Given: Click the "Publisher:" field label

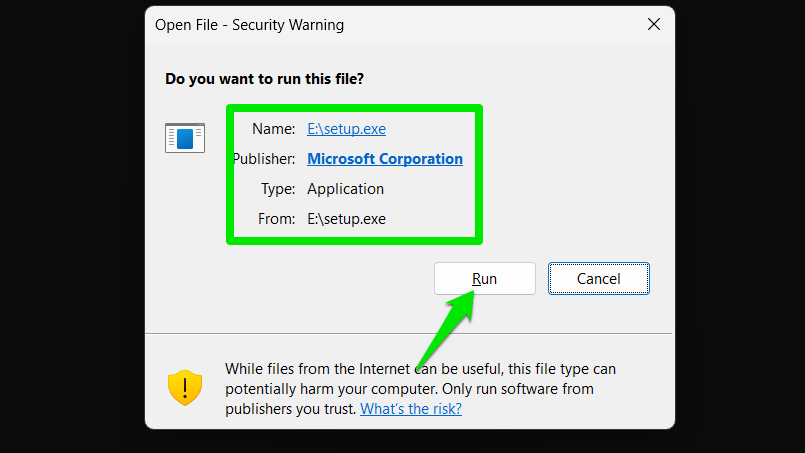Looking at the screenshot, I should (x=264, y=159).
